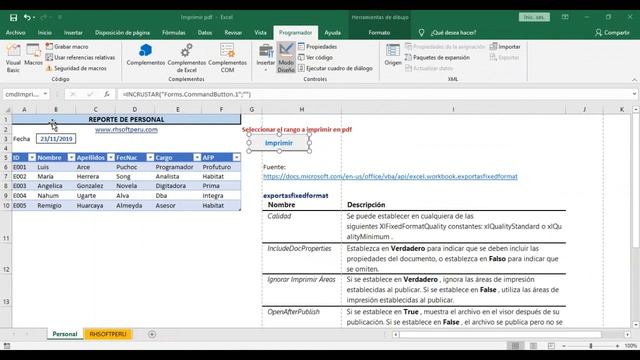Screen dimensions: 640x360
Task: Open control Propiedades panel
Action: [318, 47]
